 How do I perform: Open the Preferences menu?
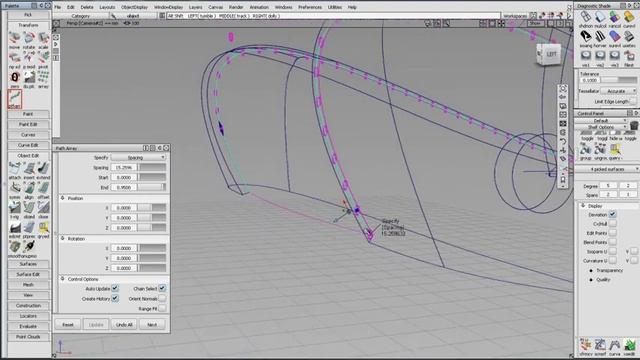click(x=310, y=7)
